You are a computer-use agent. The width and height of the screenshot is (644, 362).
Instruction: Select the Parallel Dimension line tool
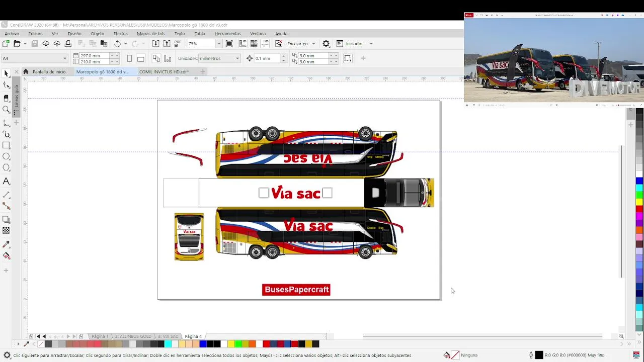6,194
